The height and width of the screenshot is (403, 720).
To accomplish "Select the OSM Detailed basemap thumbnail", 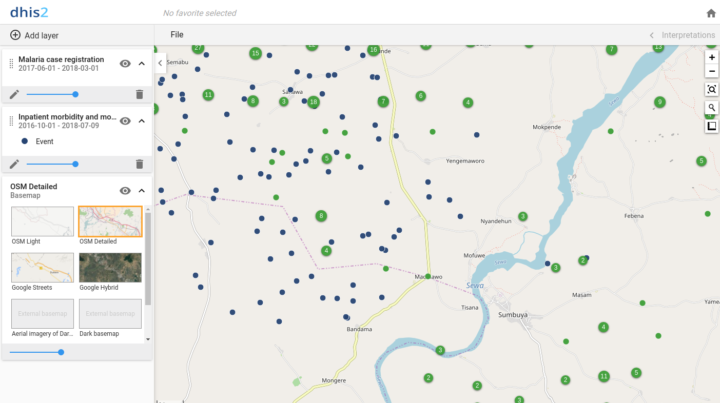I will click(x=110, y=221).
